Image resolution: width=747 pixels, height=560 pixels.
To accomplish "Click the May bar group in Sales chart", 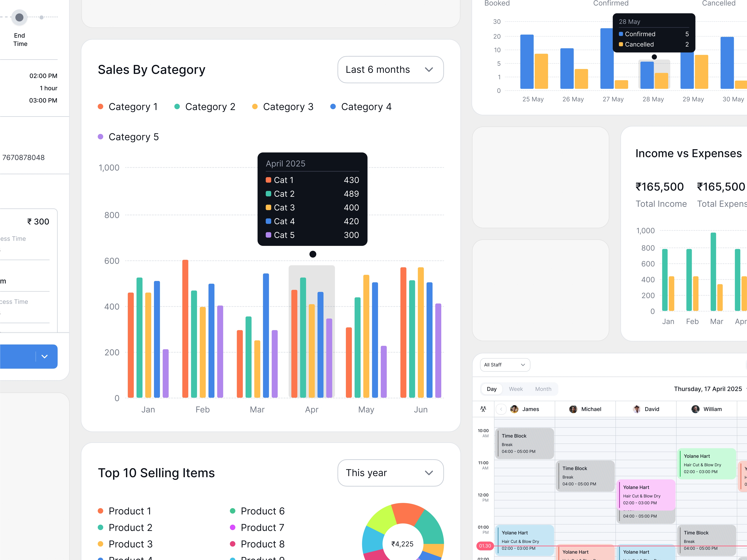I will (x=366, y=336).
